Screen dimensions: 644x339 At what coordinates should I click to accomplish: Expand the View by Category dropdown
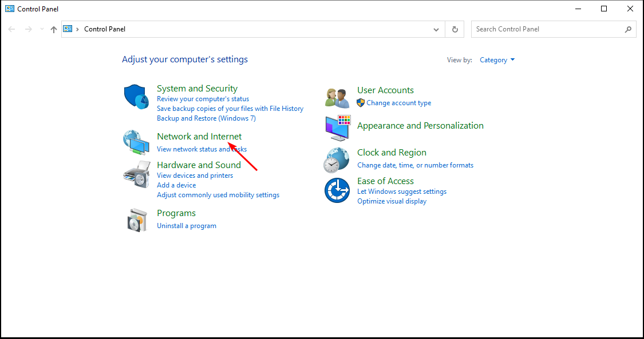(497, 60)
